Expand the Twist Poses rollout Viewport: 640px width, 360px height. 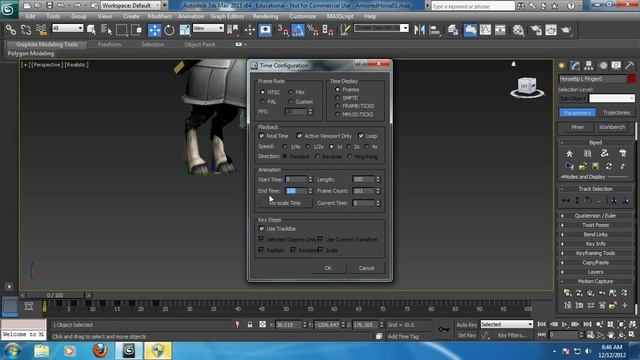coord(596,225)
